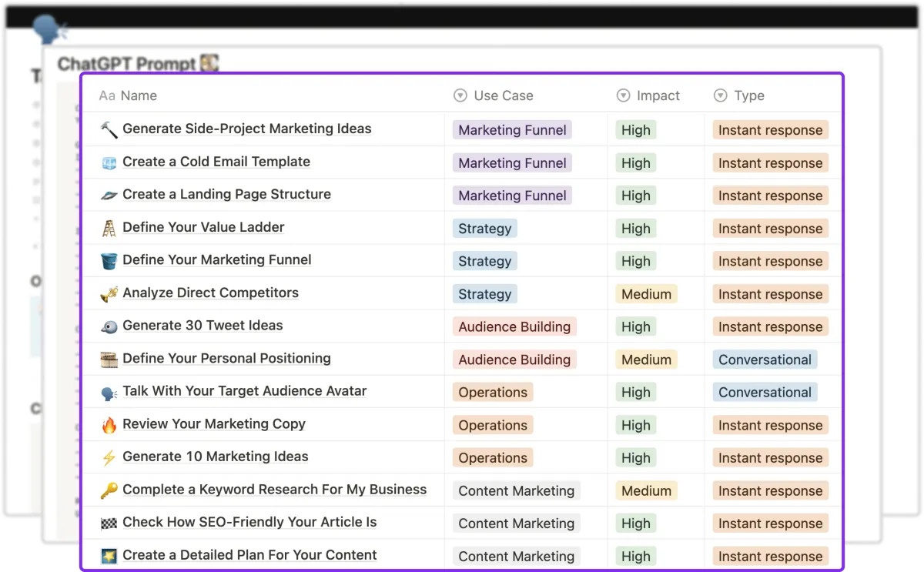Viewport: 924px width, 572px height.
Task: Click the Audience Building tag for Personal Positioning
Action: click(x=514, y=360)
